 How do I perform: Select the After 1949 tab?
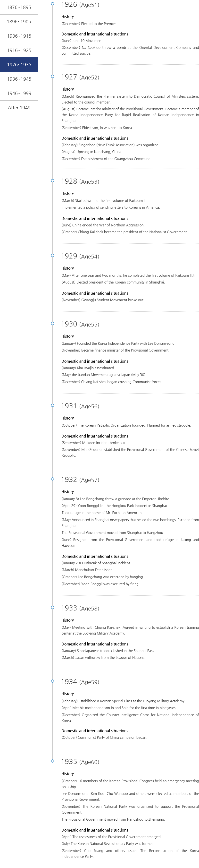[19, 107]
